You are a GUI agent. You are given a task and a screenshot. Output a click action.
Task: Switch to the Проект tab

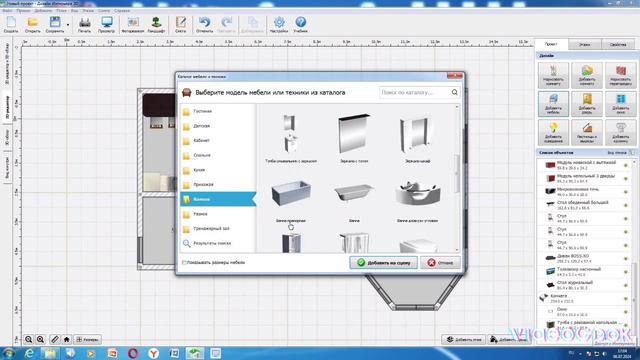tap(551, 44)
